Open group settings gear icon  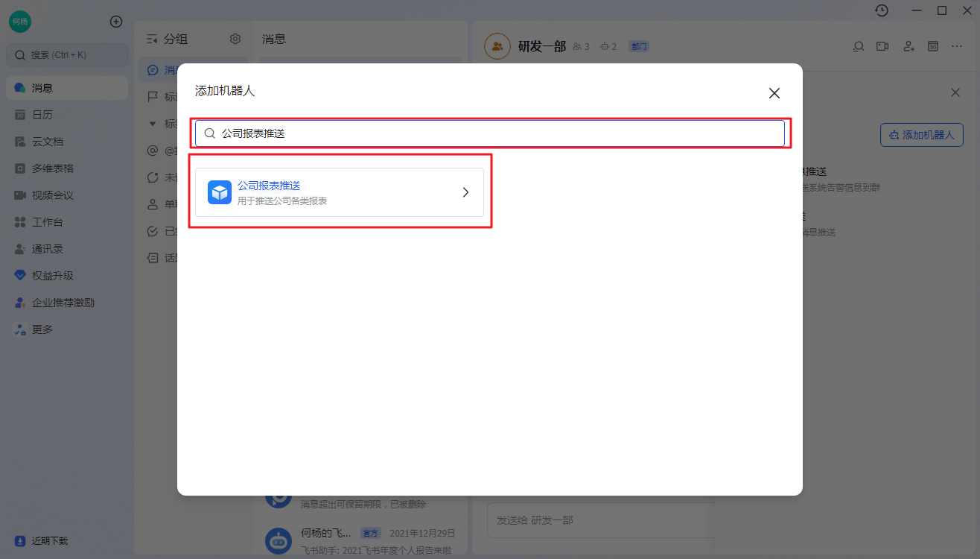coord(235,39)
